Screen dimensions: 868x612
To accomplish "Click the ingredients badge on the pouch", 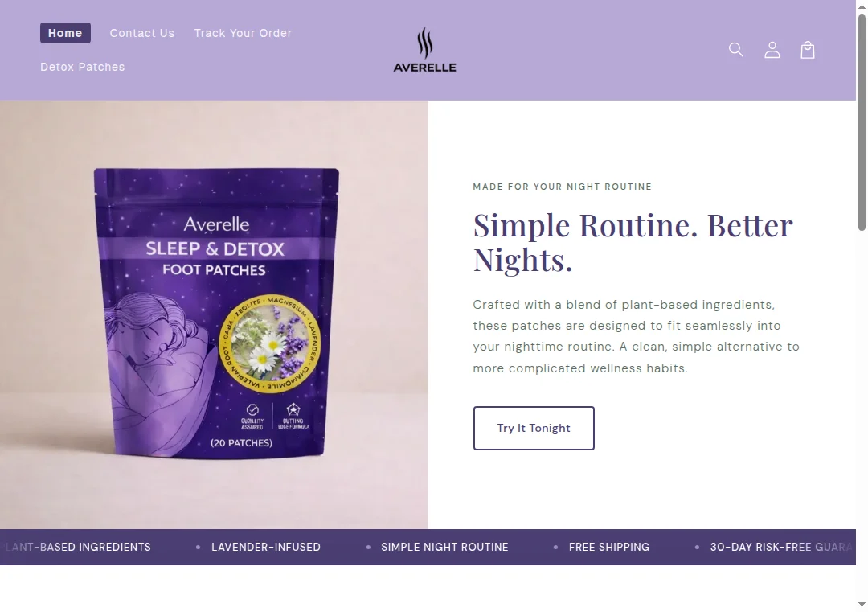I will 269,343.
